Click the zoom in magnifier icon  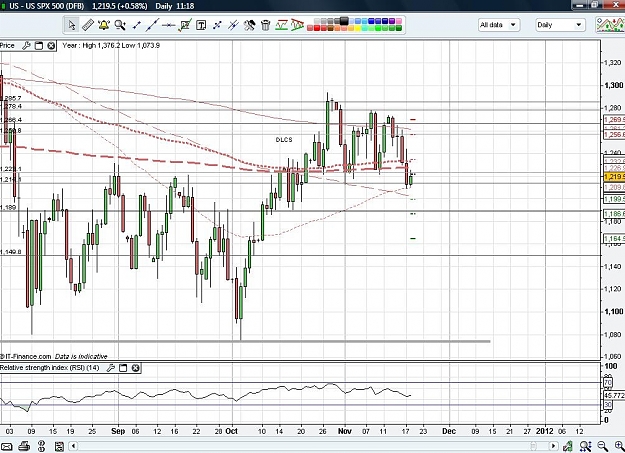tap(620, 446)
